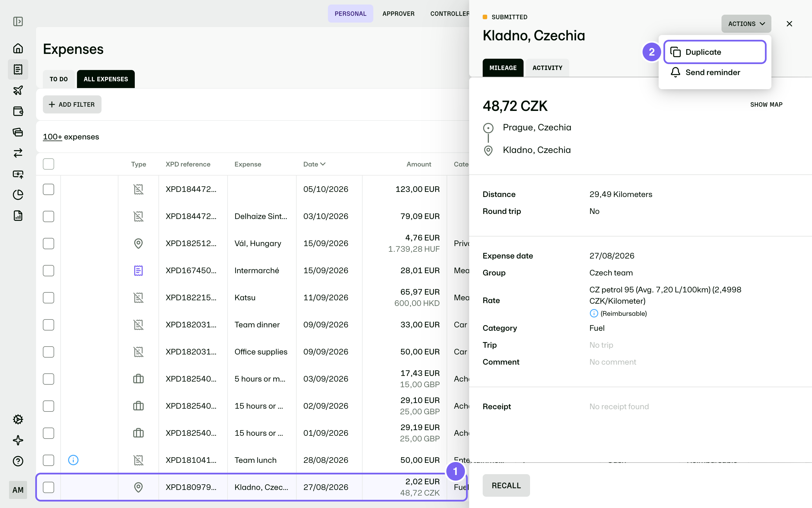Viewport: 812px width, 508px height.
Task: Open the Team dinner expense row
Action: click(x=252, y=325)
